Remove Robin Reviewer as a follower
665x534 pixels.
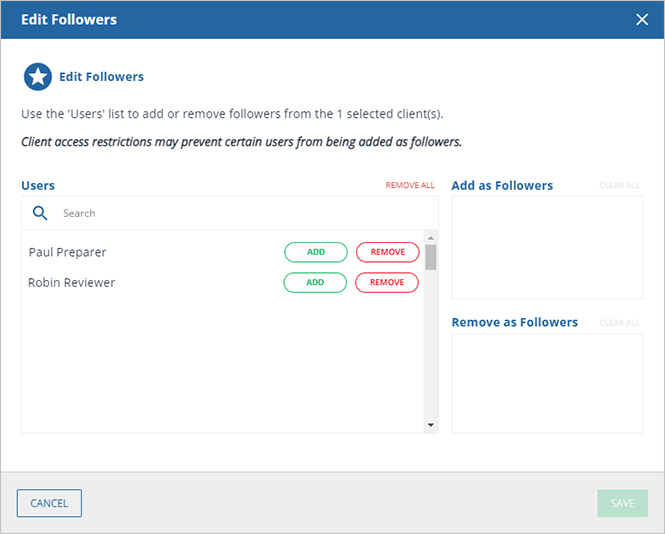(387, 282)
